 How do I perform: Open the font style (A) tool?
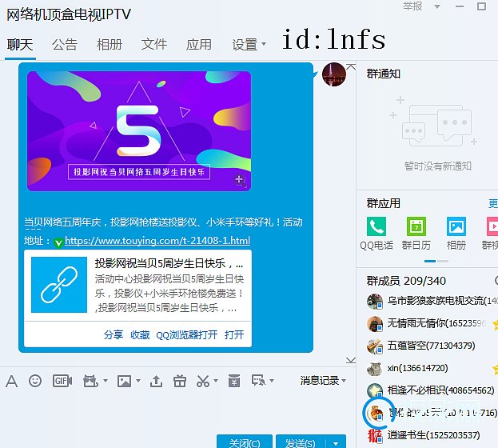[11, 381]
